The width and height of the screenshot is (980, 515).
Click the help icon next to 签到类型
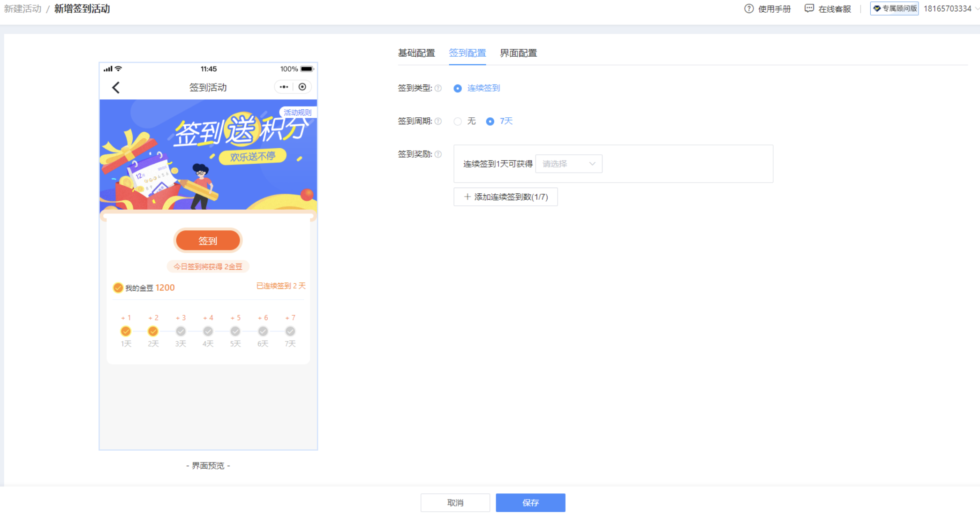[438, 88]
